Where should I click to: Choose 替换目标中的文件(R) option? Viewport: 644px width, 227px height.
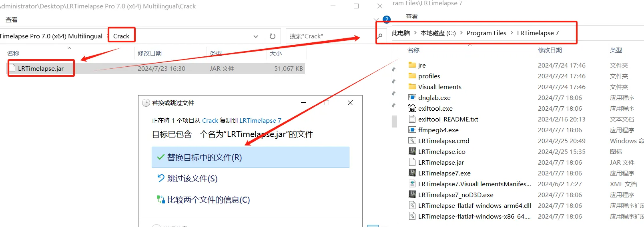point(251,157)
